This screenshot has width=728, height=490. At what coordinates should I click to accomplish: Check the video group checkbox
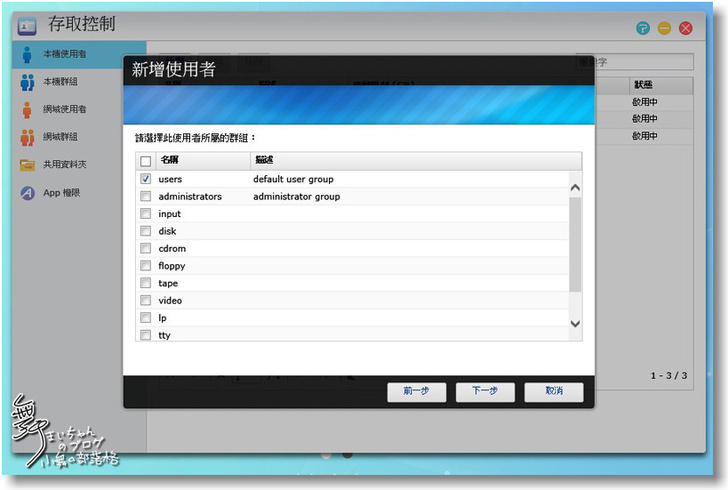click(x=145, y=300)
